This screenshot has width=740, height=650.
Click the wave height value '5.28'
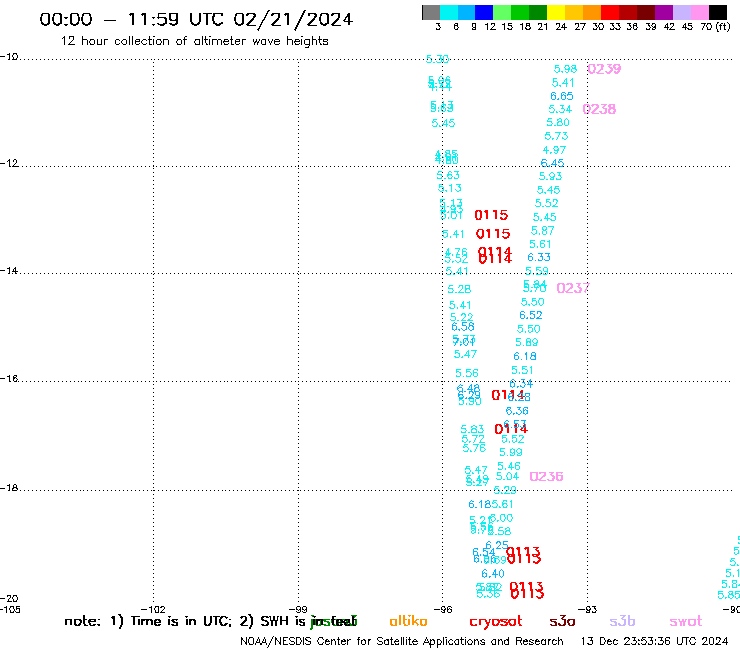459,289
